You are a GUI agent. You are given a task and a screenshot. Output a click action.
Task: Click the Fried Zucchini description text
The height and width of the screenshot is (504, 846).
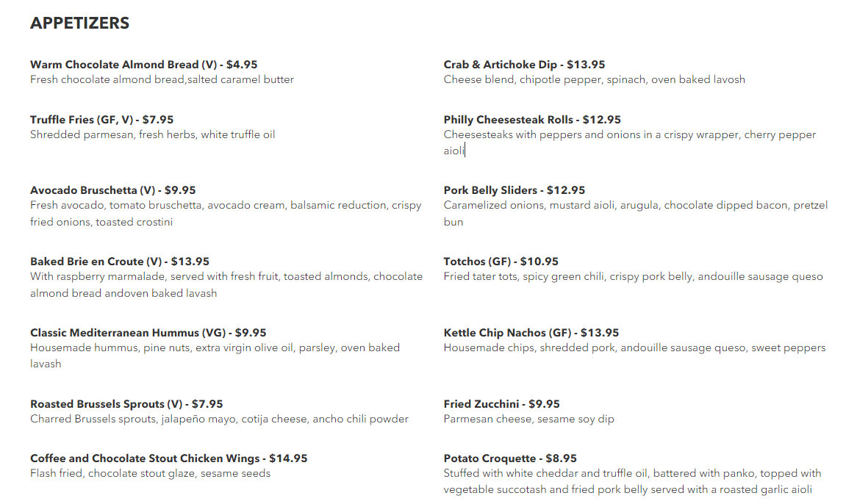(x=528, y=419)
